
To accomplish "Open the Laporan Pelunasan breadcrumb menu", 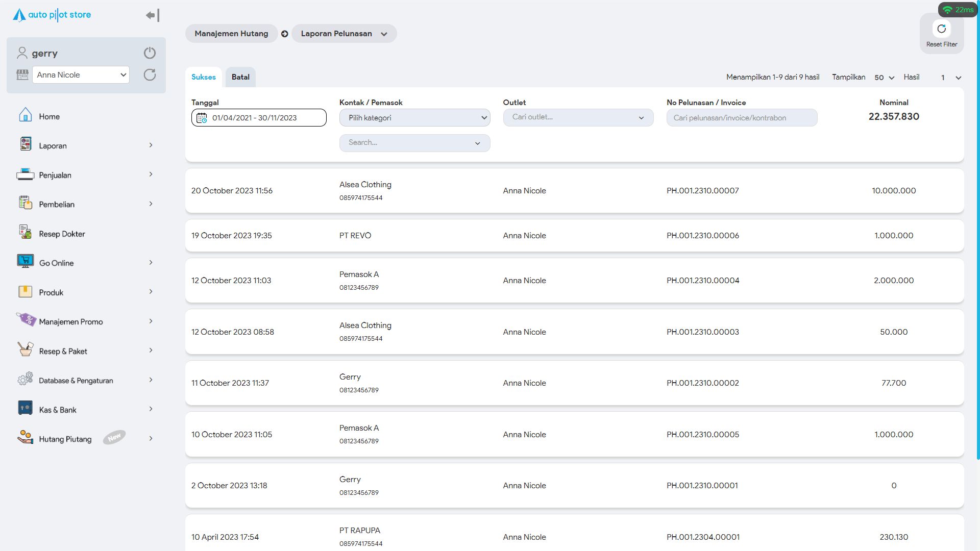I will click(344, 34).
